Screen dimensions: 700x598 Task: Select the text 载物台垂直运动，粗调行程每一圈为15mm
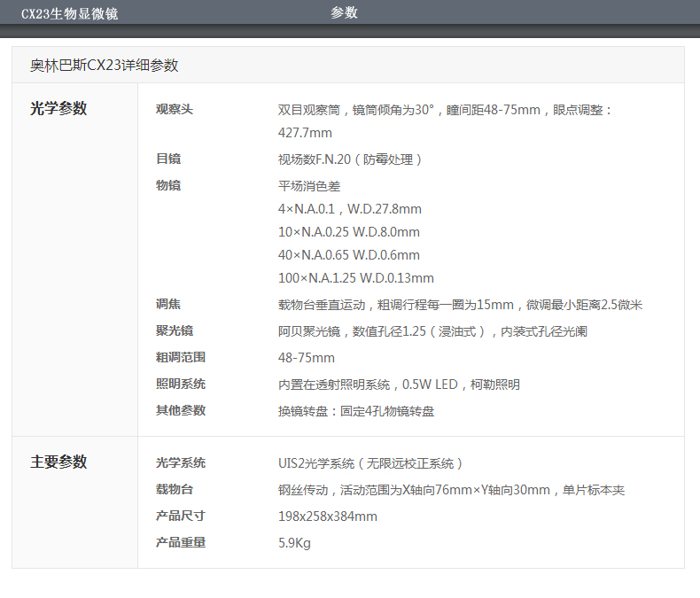pyautogui.click(x=395, y=305)
